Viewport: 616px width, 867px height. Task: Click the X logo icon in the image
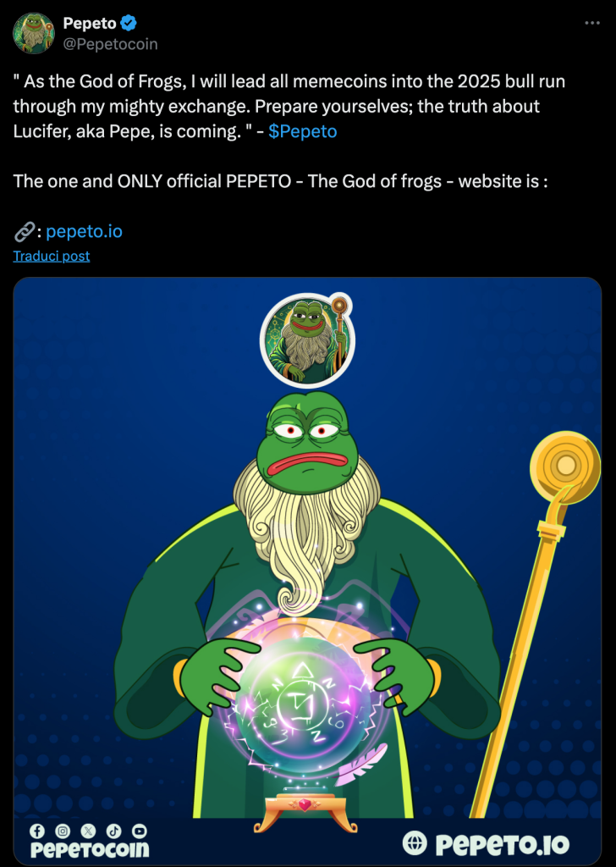(x=88, y=831)
